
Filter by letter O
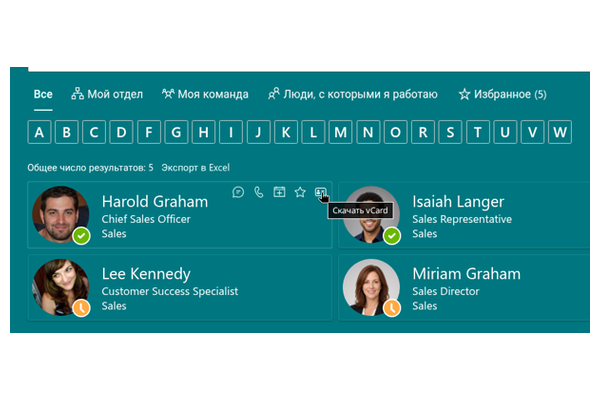395,132
